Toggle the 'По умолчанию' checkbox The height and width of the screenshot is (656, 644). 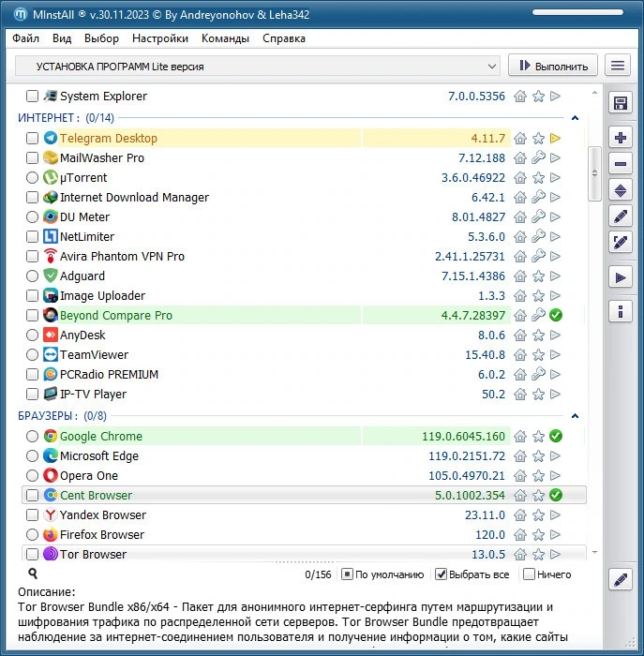click(347, 574)
